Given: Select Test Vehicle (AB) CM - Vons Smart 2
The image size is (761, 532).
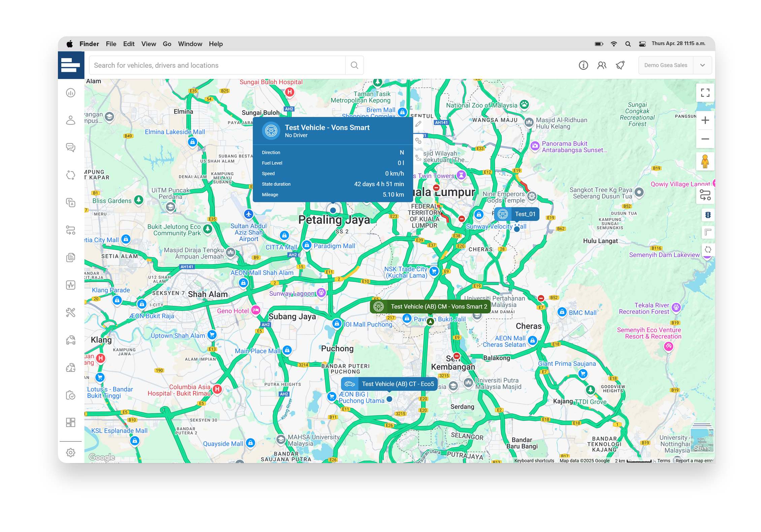Looking at the screenshot, I should [x=430, y=307].
